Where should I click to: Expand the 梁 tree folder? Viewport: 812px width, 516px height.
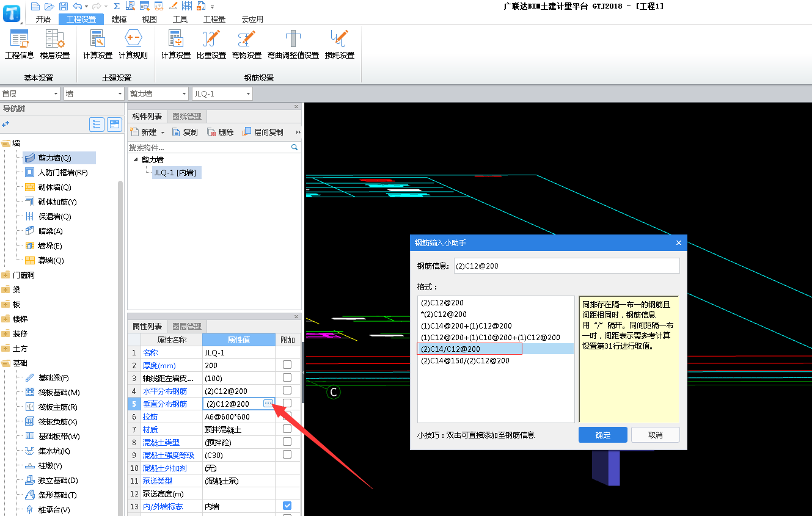tap(5, 289)
